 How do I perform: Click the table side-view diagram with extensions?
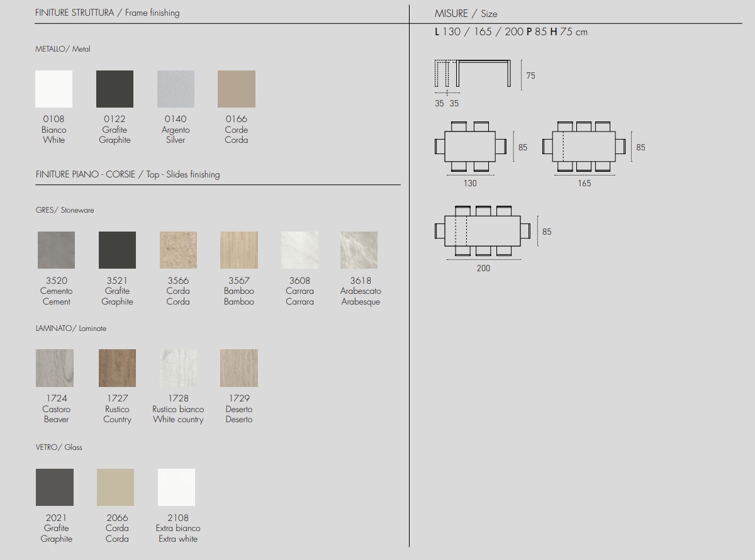tap(473, 74)
